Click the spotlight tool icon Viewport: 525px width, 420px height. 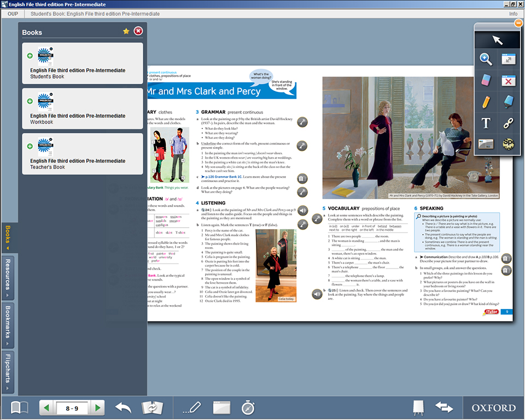pos(509,144)
